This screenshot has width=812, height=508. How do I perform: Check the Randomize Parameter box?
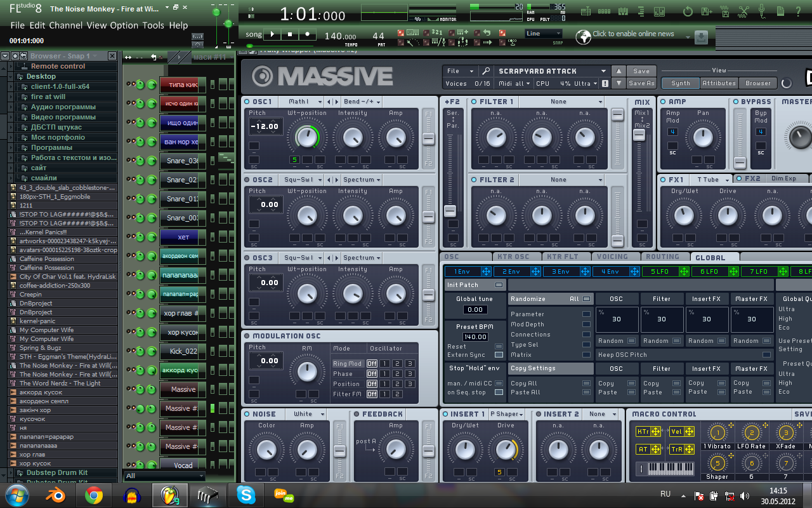click(x=586, y=314)
